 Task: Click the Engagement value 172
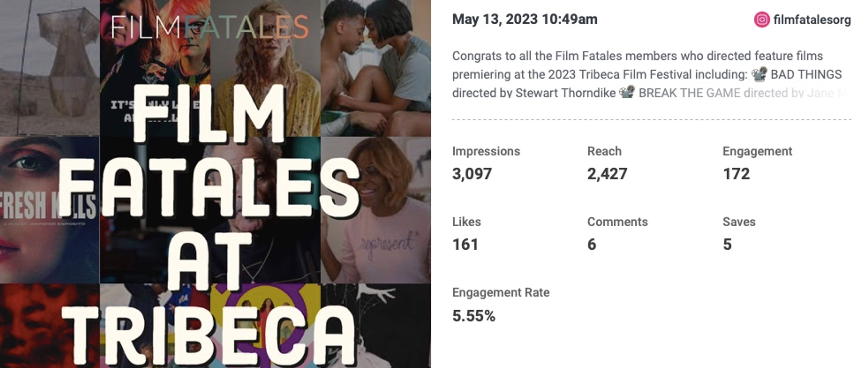736,174
